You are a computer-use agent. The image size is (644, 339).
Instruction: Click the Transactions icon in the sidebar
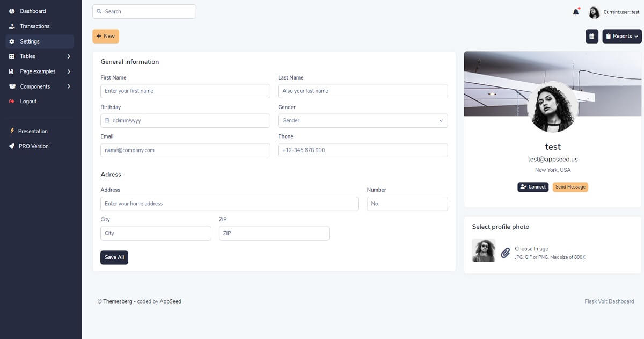click(x=12, y=26)
